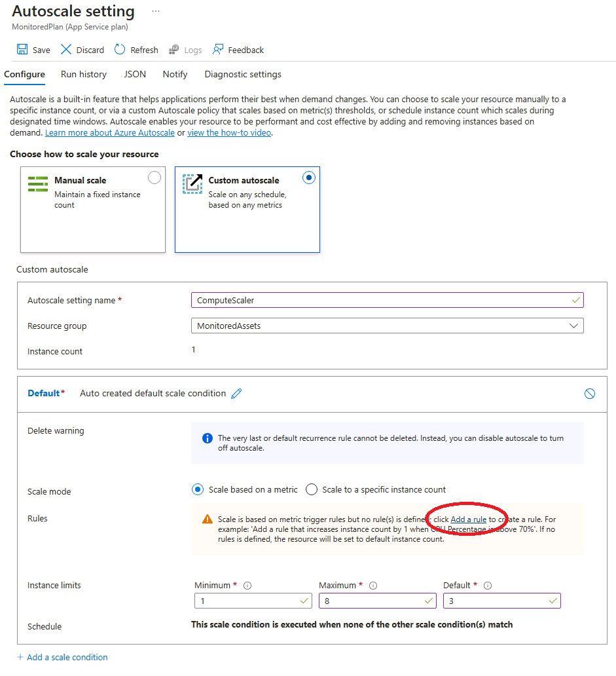Click the Custom autoscale card title
This screenshot has height=676, width=616.
click(x=244, y=180)
